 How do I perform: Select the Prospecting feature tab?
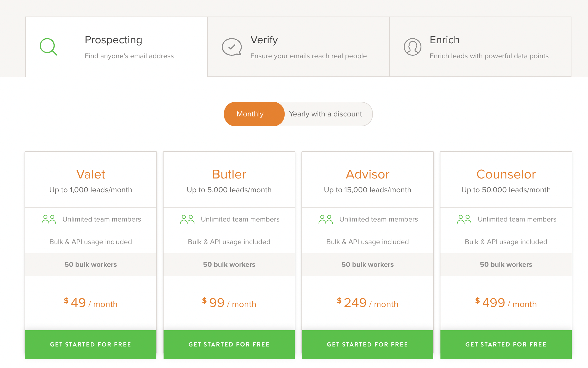point(116,47)
